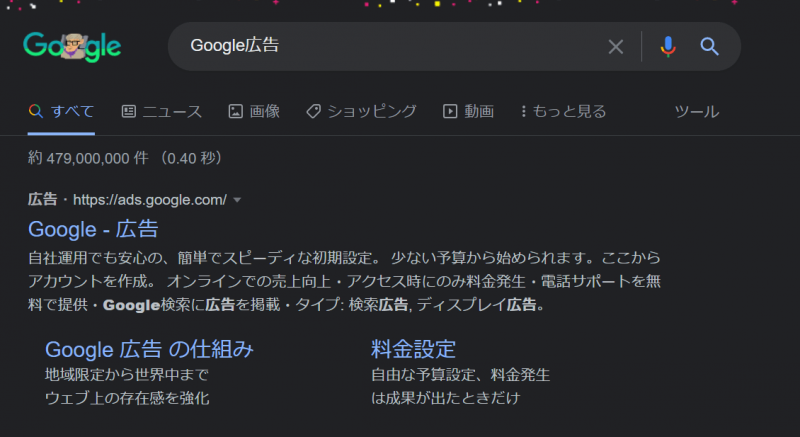Open the 動画 tab
Image resolution: width=800 pixels, height=437 pixels.
pyautogui.click(x=468, y=111)
